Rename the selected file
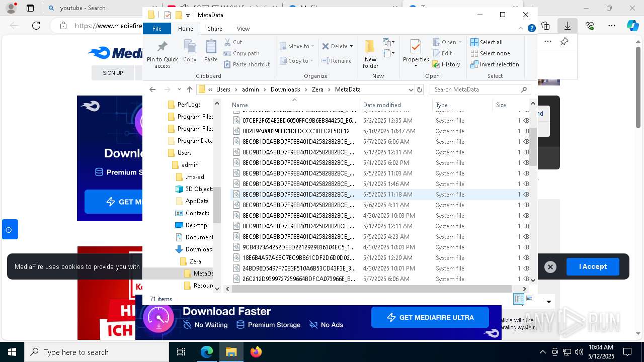Screen dimensions: 644x362 (x=337, y=61)
